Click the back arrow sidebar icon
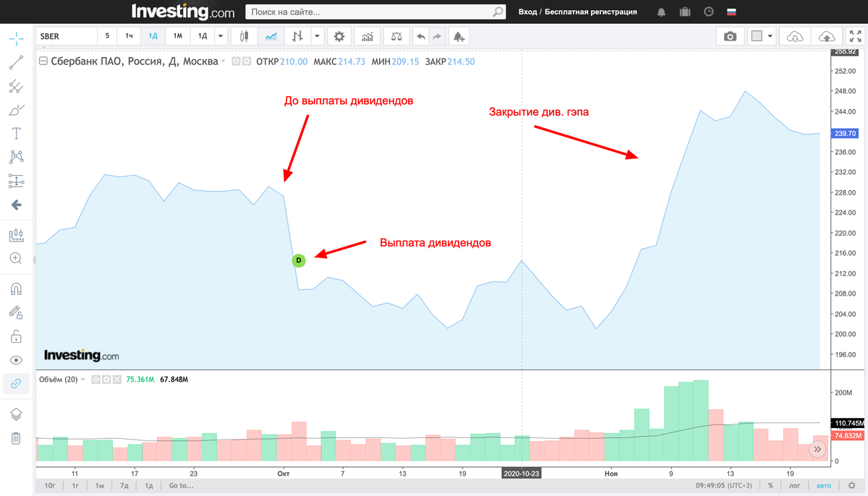This screenshot has width=868, height=496. coord(16,205)
